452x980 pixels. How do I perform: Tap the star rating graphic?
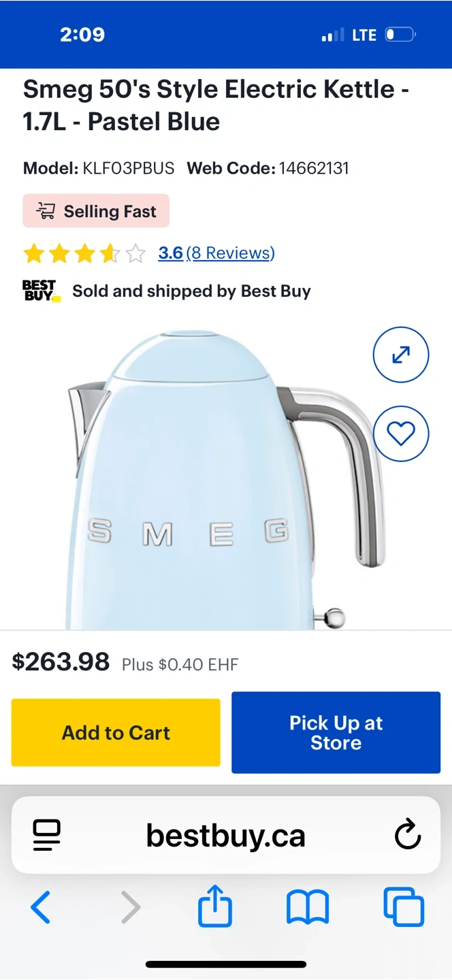tap(84, 254)
